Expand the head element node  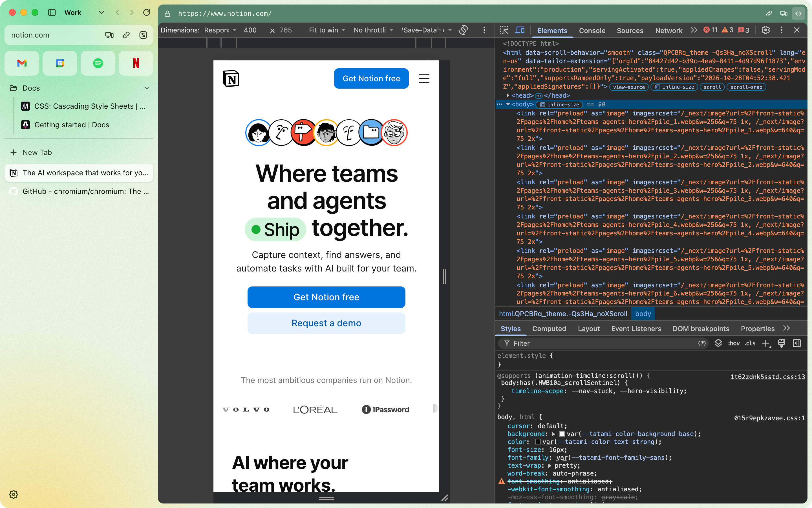[508, 96]
